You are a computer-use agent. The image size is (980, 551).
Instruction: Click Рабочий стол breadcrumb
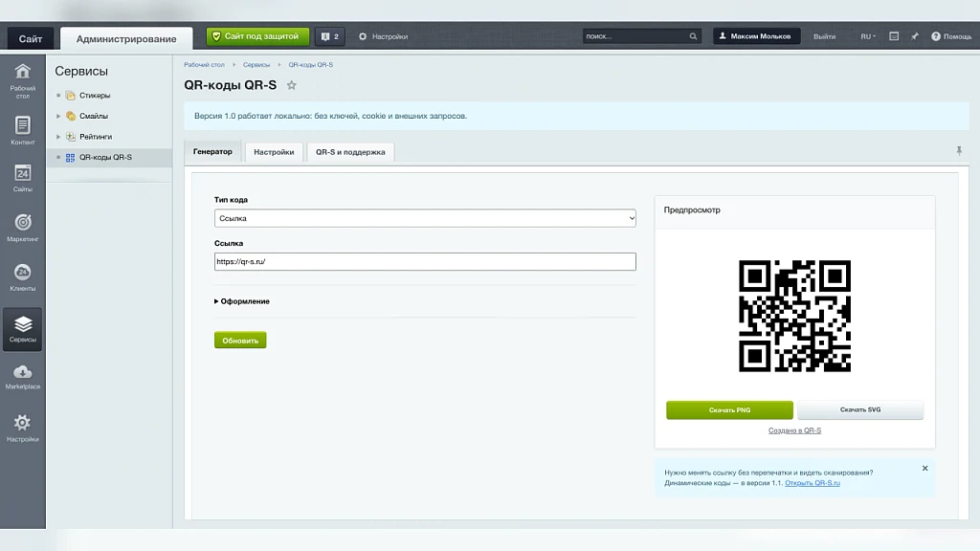[x=204, y=65]
